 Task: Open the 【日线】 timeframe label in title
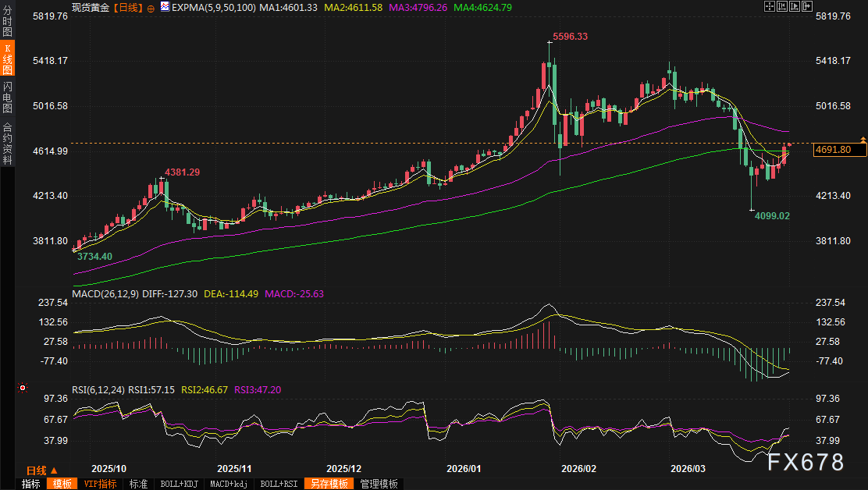(x=126, y=7)
